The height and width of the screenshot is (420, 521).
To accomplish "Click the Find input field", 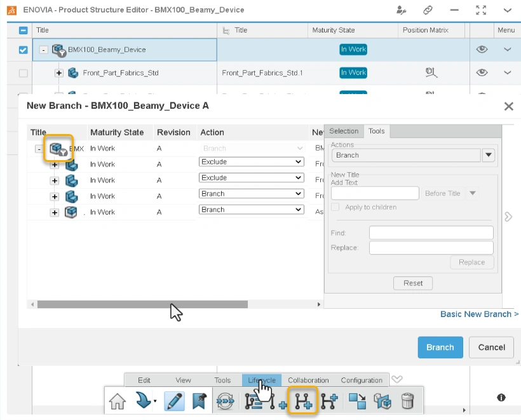I will click(x=431, y=233).
